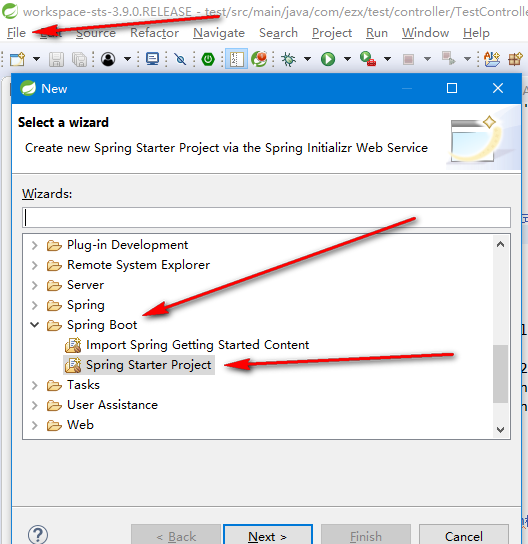The height and width of the screenshot is (544, 528).
Task: Click the Spring relaunch icon with red dot
Action: (259, 59)
